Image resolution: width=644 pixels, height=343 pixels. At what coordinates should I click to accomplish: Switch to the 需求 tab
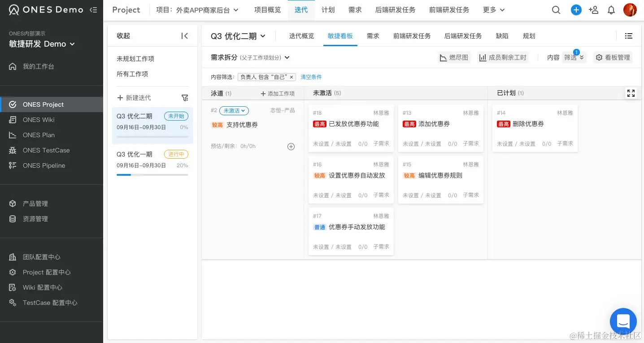[373, 36]
